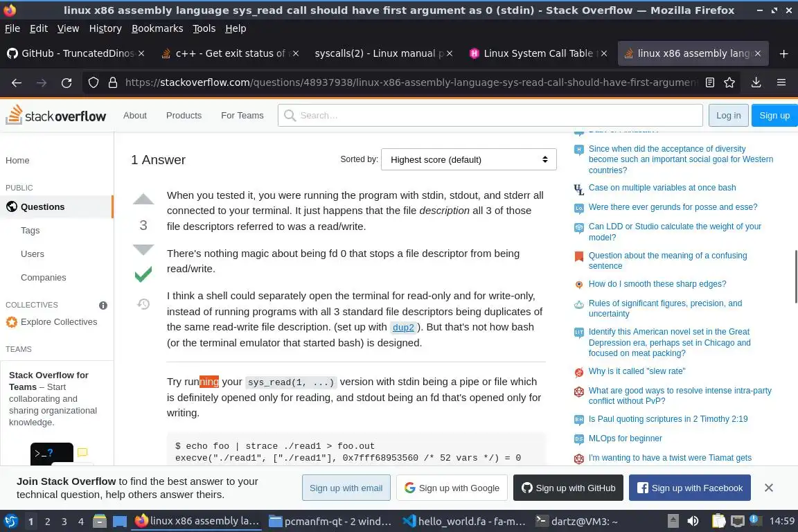Reload the page with the refresh icon
Image resolution: width=798 pixels, height=532 pixels.
tap(66, 82)
